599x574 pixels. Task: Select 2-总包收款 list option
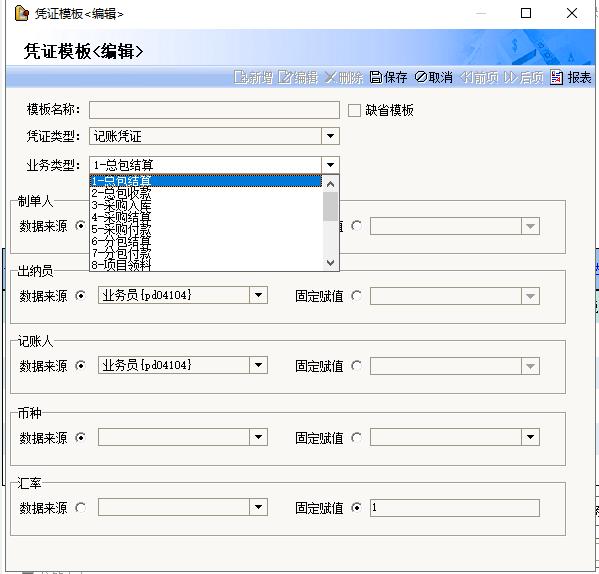pos(206,193)
